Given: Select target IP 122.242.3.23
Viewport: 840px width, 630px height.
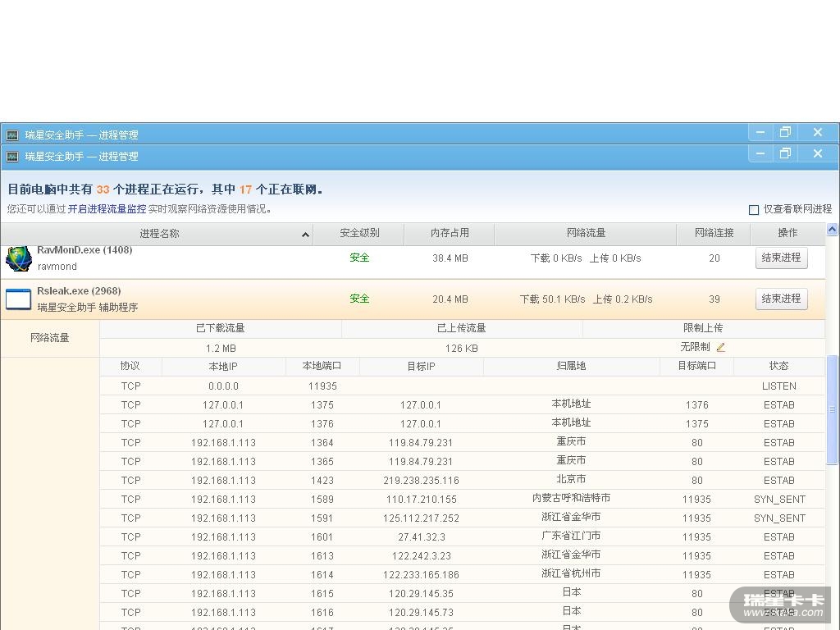Looking at the screenshot, I should pos(421,556).
